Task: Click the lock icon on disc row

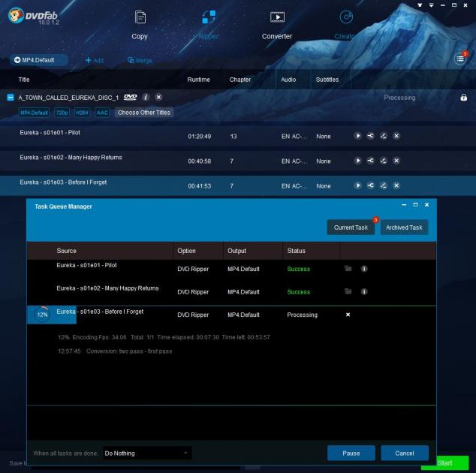Action: coord(463,98)
